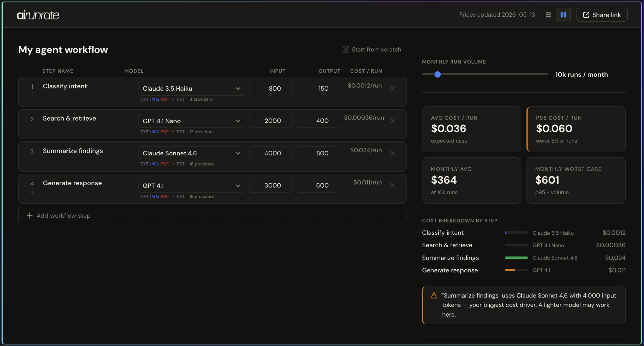Image resolution: width=644 pixels, height=346 pixels.
Task: Click Add workflow step
Action: pyautogui.click(x=212, y=216)
